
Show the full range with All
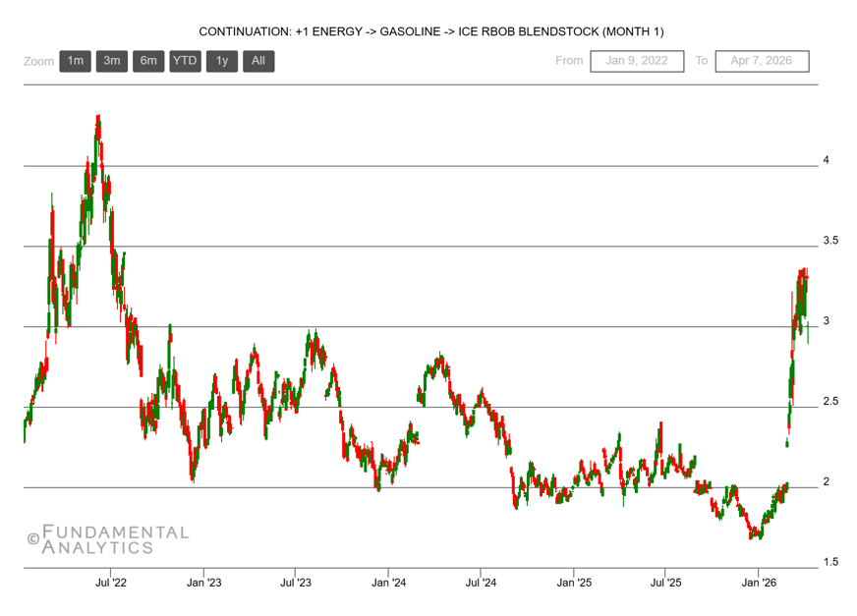pyautogui.click(x=258, y=61)
